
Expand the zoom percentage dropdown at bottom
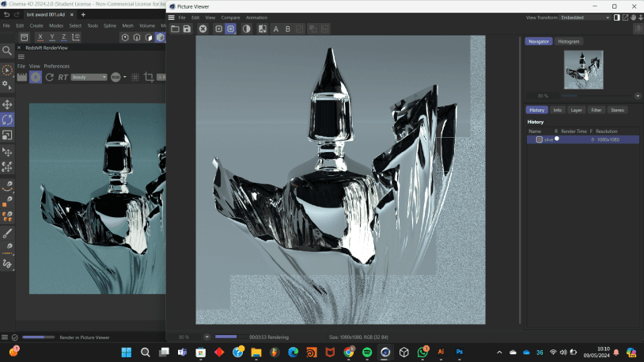coord(207,337)
